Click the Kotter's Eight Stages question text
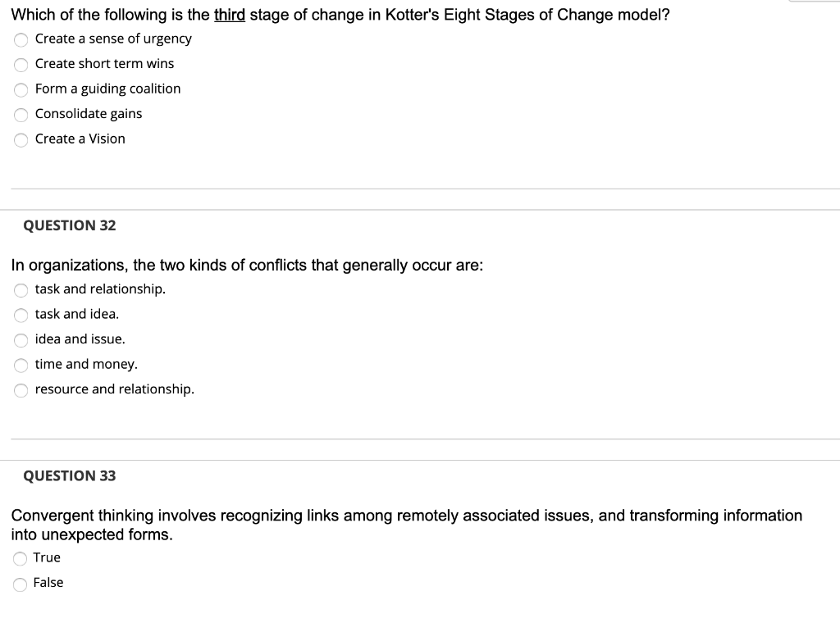This screenshot has width=840, height=632. click(340, 14)
